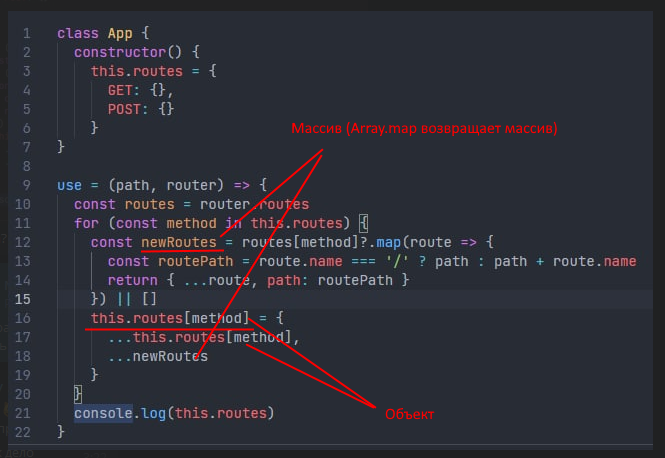
Task: Click the '===' operator on line 13
Action: point(363,261)
